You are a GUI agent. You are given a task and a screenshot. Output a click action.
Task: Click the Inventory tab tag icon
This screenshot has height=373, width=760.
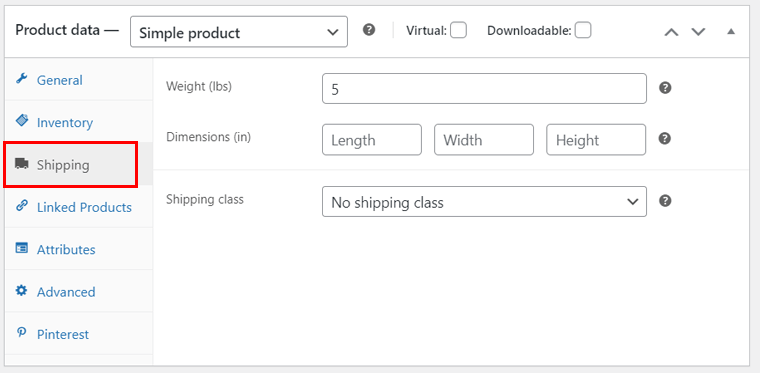[21, 121]
